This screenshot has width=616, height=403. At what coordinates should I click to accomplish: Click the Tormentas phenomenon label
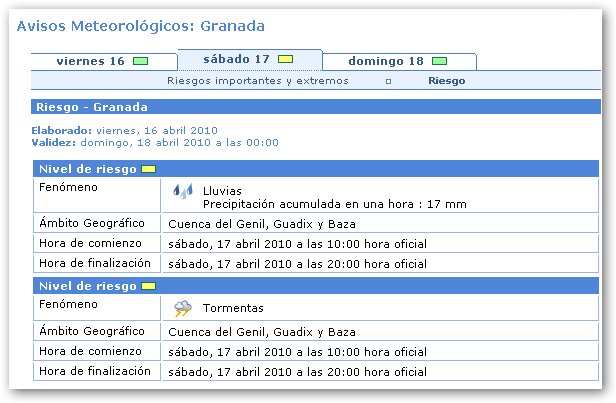coord(231,310)
